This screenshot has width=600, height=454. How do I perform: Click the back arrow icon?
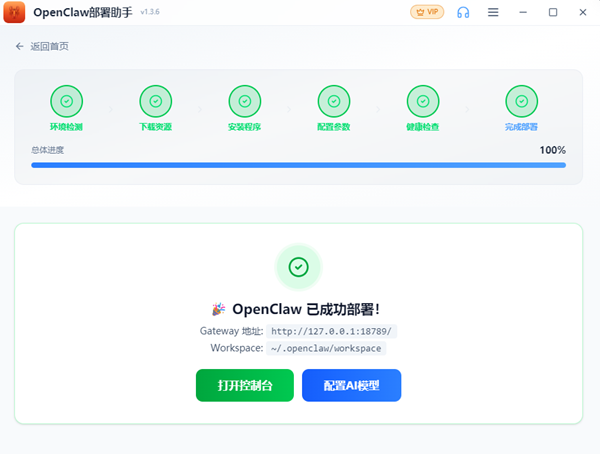coord(20,46)
